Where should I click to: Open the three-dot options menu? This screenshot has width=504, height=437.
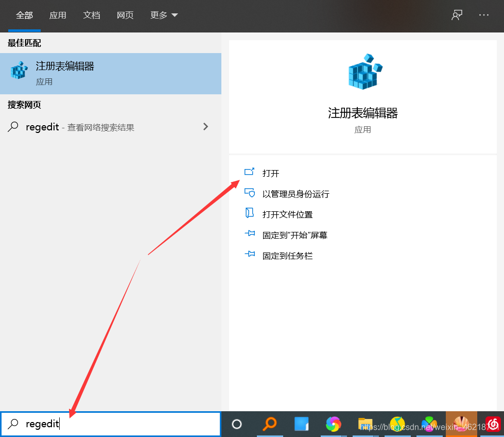click(x=484, y=15)
